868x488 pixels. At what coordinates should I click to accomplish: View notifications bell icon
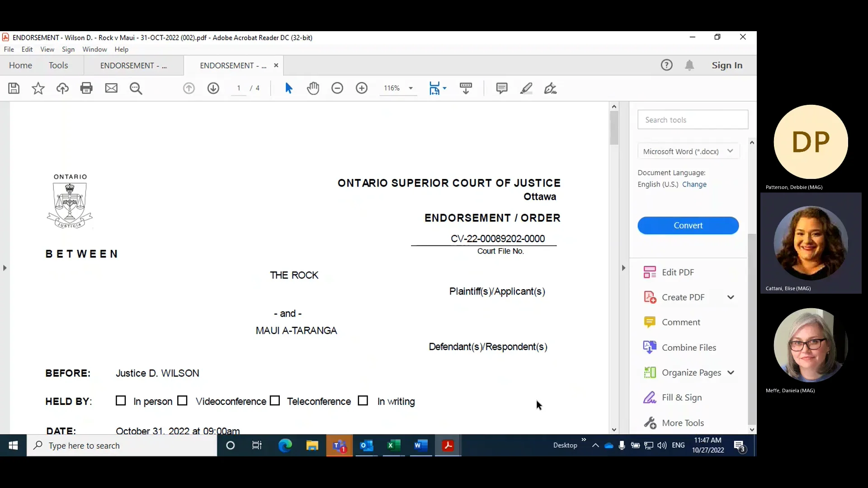(689, 65)
